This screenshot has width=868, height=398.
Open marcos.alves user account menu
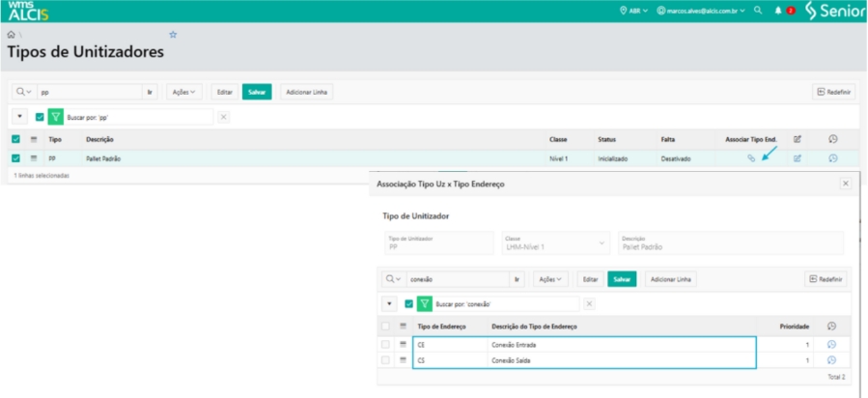[701, 11]
